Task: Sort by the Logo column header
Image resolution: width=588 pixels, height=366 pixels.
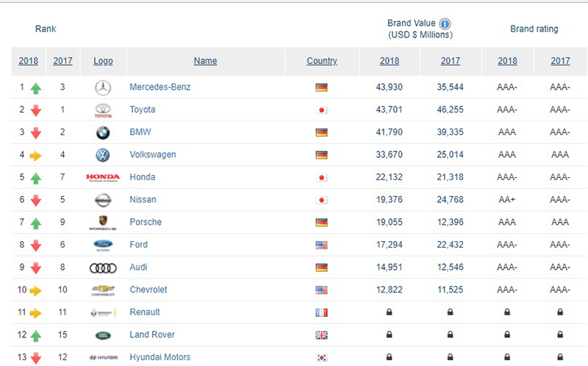Action: click(x=103, y=61)
